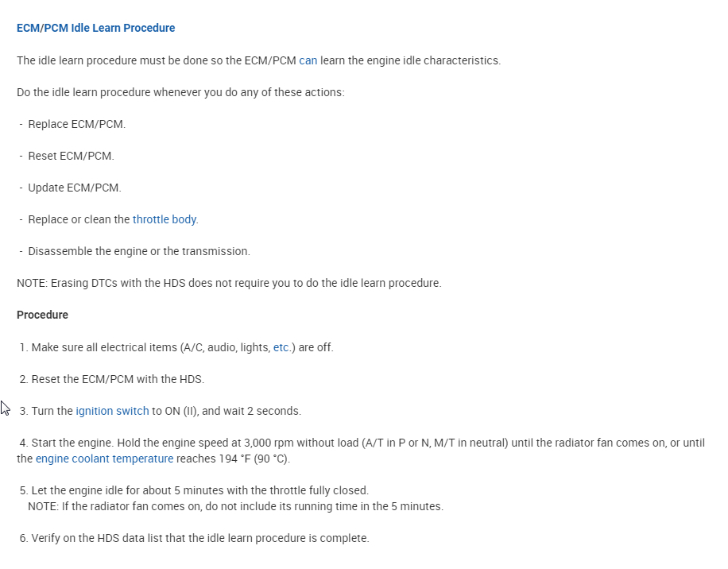Open the "throttle body" link

pos(165,219)
